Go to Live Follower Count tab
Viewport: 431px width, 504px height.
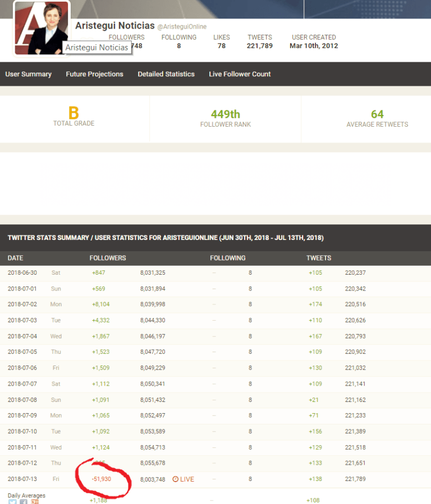pyautogui.click(x=240, y=74)
